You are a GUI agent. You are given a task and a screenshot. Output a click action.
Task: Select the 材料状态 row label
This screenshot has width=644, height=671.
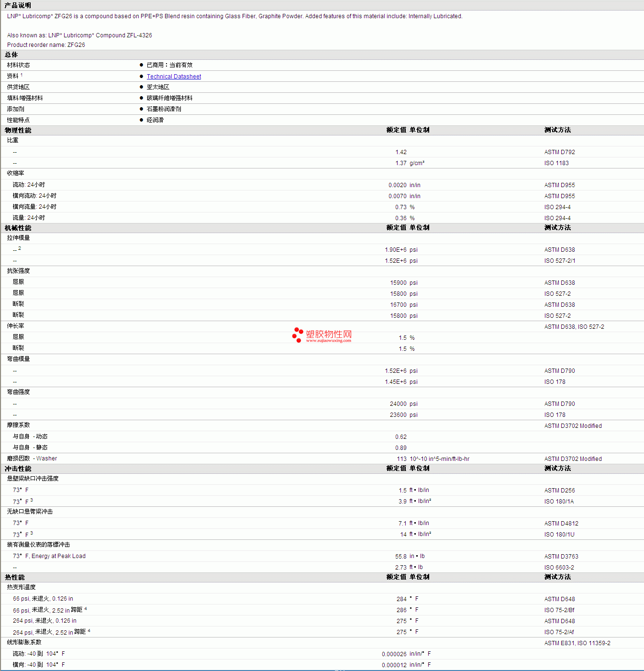point(18,65)
